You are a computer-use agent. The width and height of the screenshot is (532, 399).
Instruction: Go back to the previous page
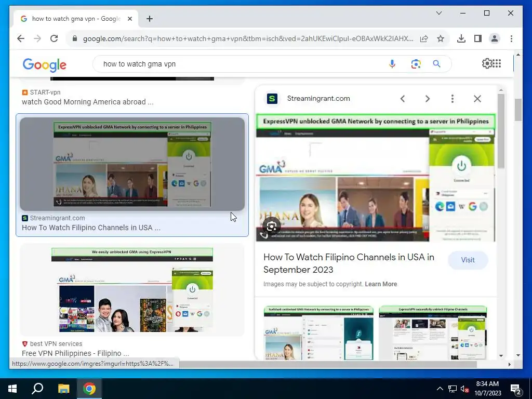[21, 38]
